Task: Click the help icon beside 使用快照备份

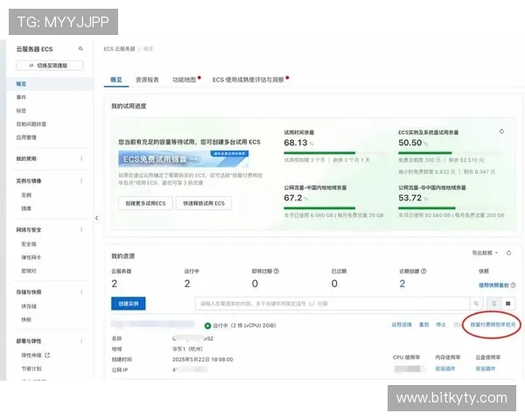Action: pyautogui.click(x=513, y=285)
